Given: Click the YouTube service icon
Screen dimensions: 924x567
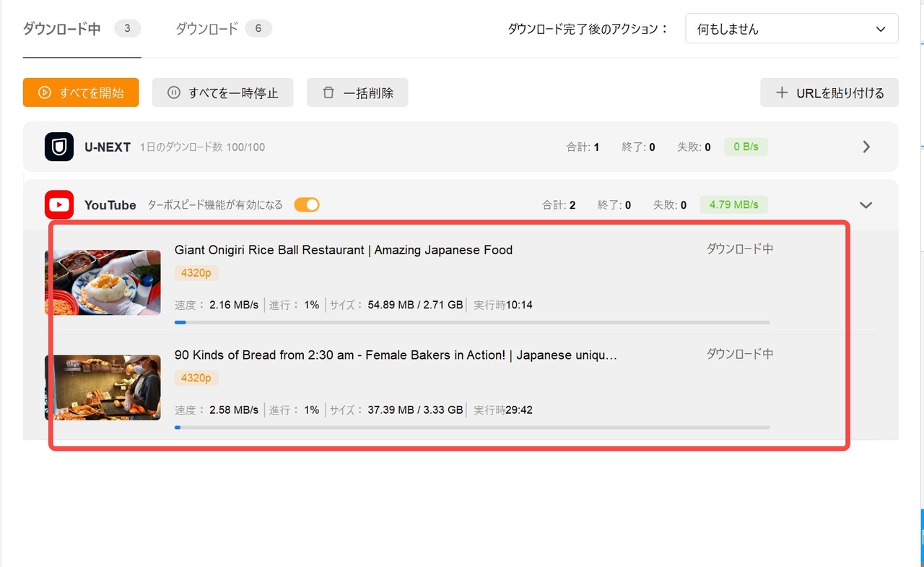Looking at the screenshot, I should pyautogui.click(x=58, y=204).
